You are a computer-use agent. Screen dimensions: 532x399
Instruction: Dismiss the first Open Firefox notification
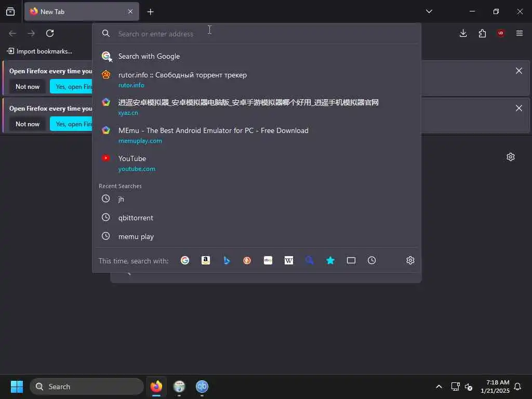pyautogui.click(x=519, y=71)
